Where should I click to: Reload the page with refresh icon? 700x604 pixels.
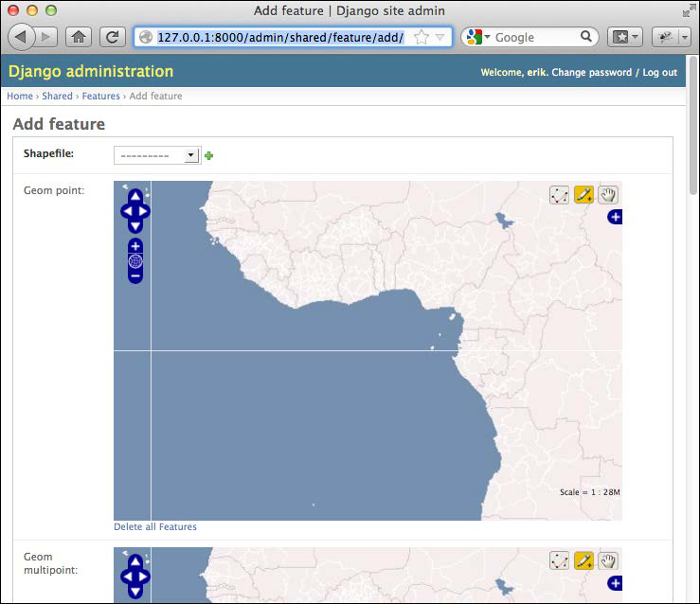click(112, 37)
